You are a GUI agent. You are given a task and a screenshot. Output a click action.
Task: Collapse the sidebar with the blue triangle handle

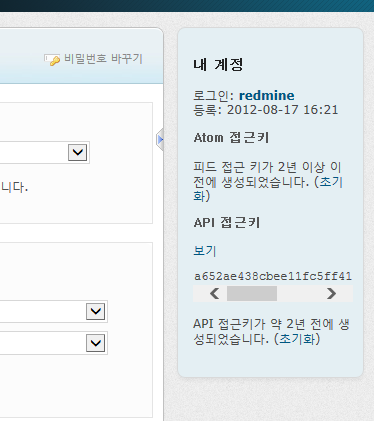(160, 139)
